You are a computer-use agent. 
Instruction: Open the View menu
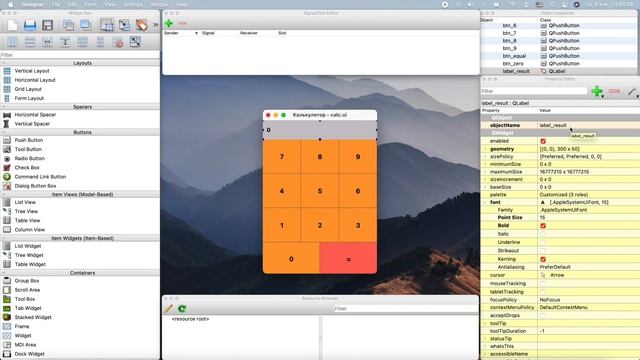click(110, 4)
